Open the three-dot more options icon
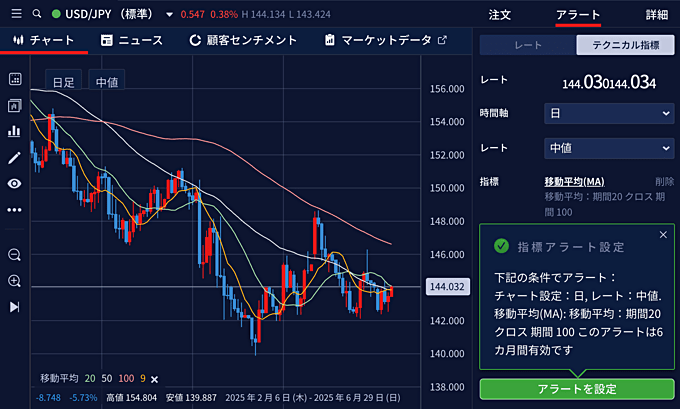The width and height of the screenshot is (680, 409). pos(14,210)
